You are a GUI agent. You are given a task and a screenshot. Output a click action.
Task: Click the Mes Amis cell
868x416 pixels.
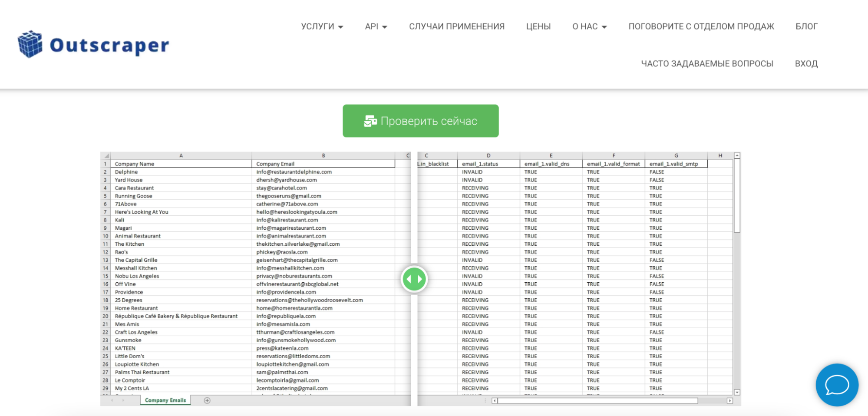tap(181, 324)
